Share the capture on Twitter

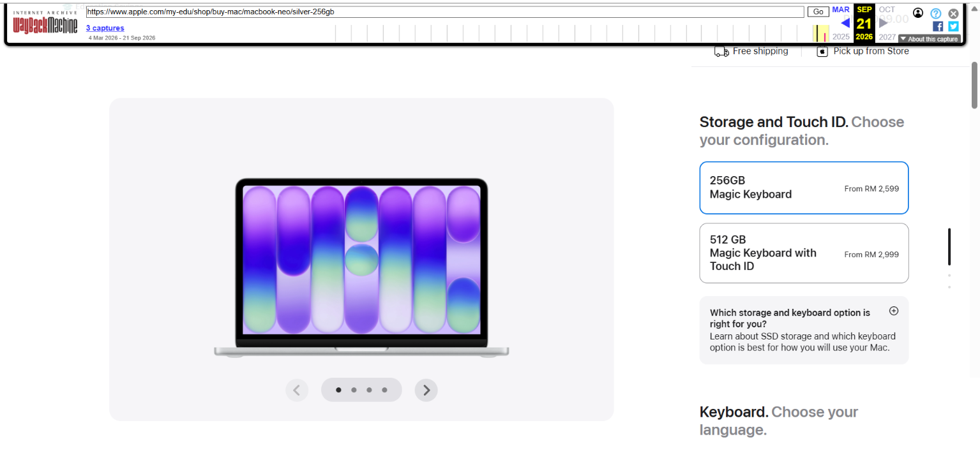(953, 26)
